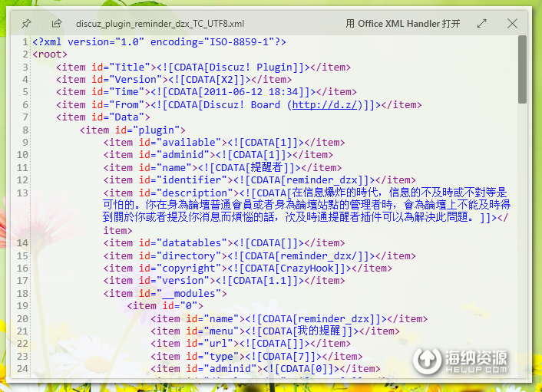Click the adminid item on line 24

tap(265, 368)
